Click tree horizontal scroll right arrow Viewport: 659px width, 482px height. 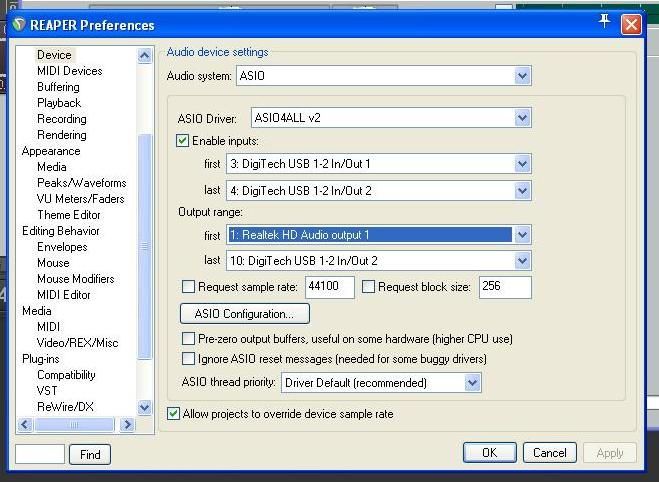[127, 424]
